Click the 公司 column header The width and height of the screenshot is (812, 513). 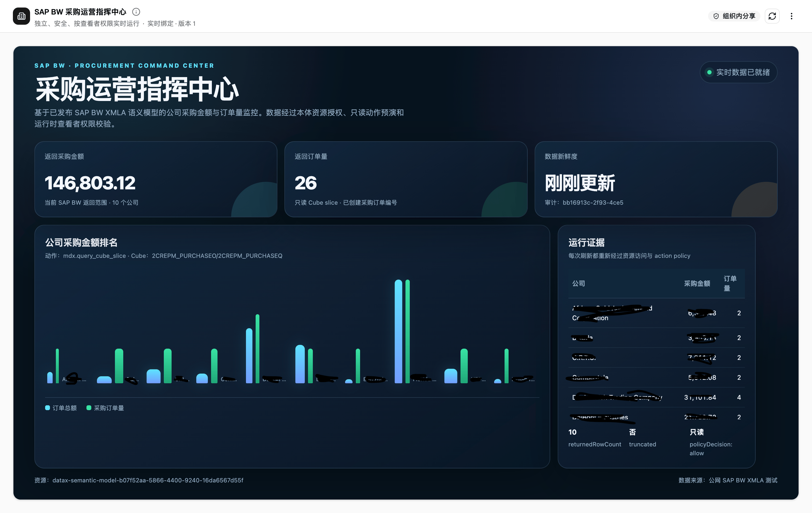point(578,283)
